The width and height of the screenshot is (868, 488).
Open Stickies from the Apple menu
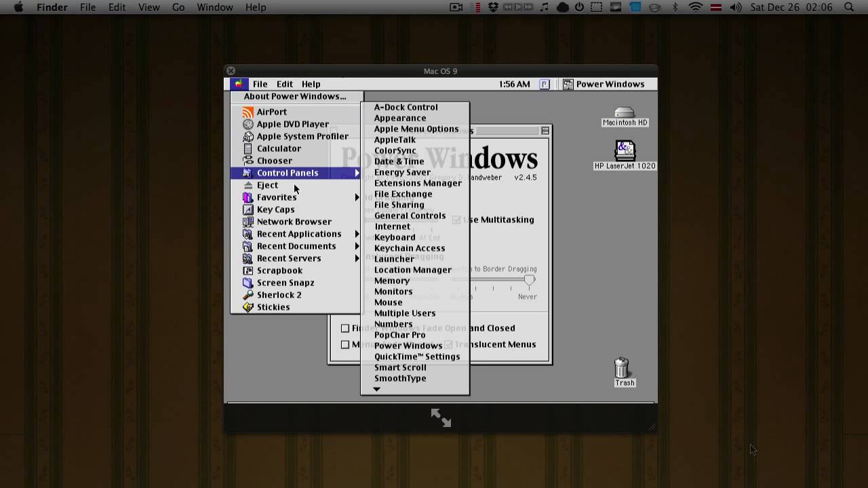[296, 307]
